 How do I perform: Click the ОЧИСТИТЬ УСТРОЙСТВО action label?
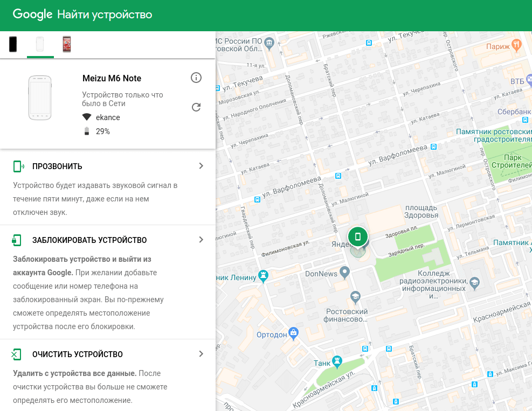tap(78, 354)
